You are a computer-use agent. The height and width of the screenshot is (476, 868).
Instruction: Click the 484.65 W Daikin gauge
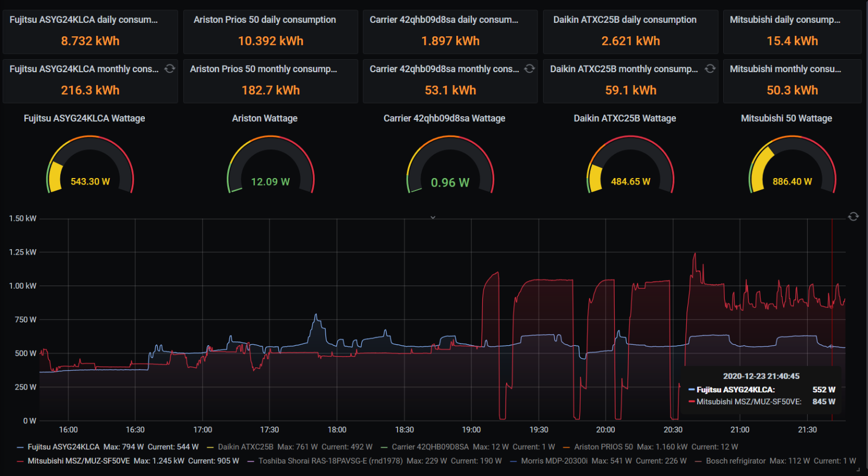[x=630, y=166]
